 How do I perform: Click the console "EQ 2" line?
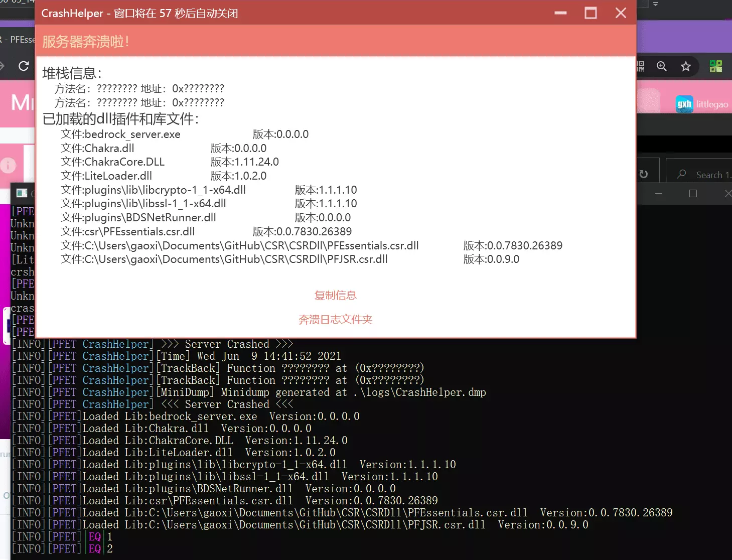tap(62, 549)
